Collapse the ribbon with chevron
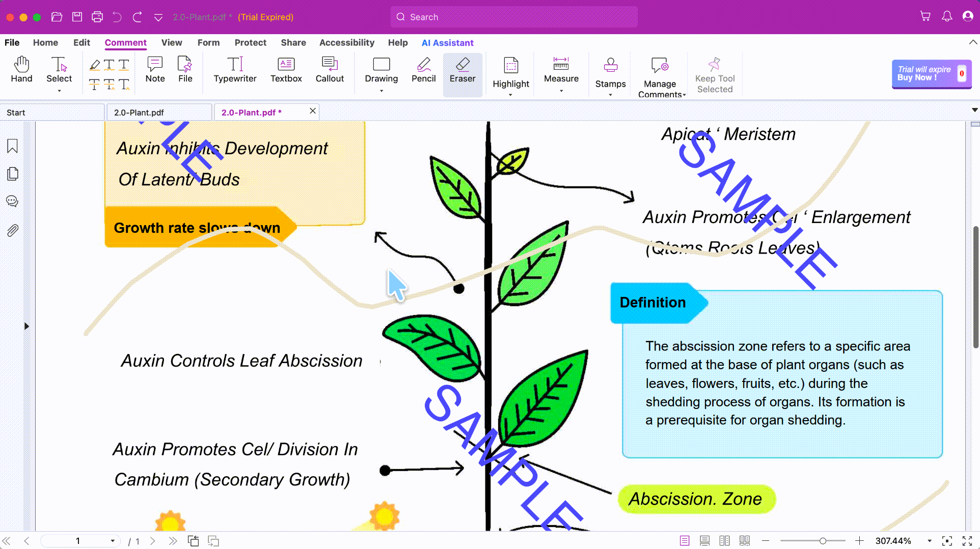Image resolution: width=980 pixels, height=549 pixels. point(972,42)
